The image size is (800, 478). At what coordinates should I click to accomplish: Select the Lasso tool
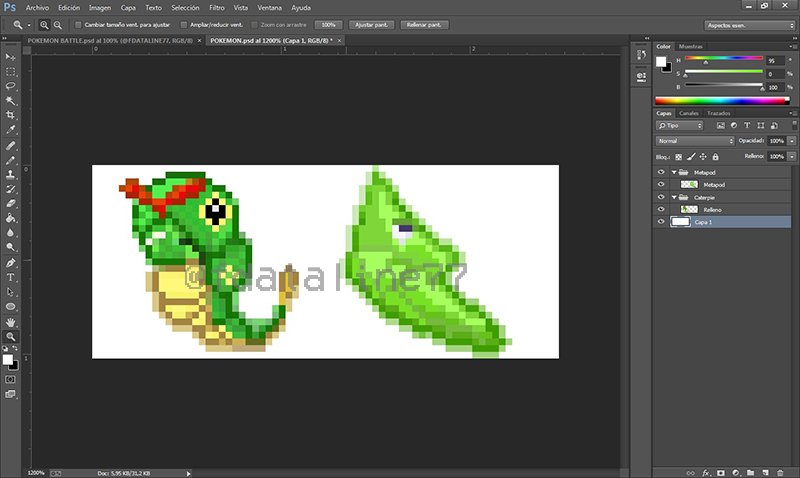point(10,86)
